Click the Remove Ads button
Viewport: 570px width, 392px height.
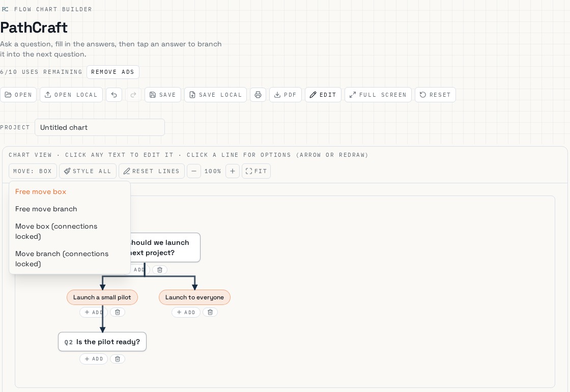coord(112,72)
